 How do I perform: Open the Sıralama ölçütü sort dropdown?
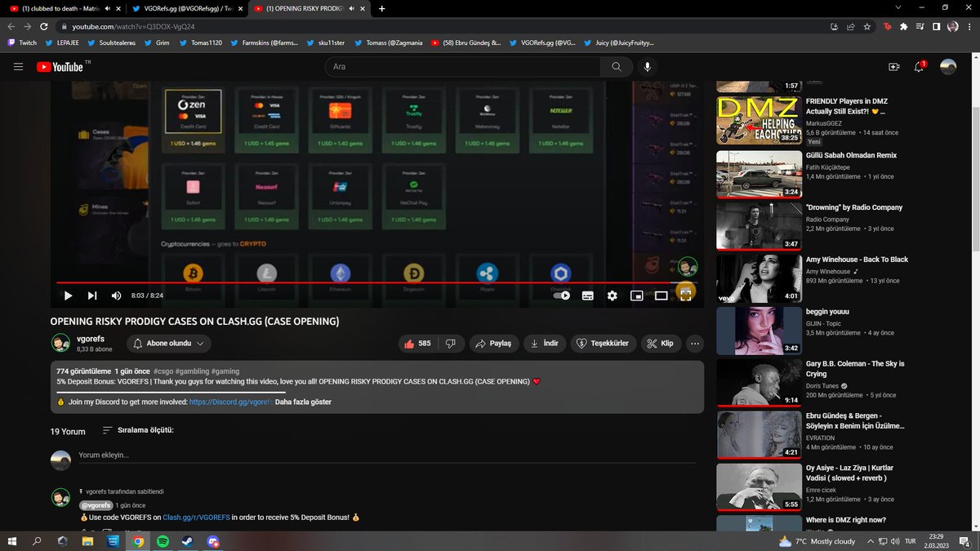tap(138, 430)
